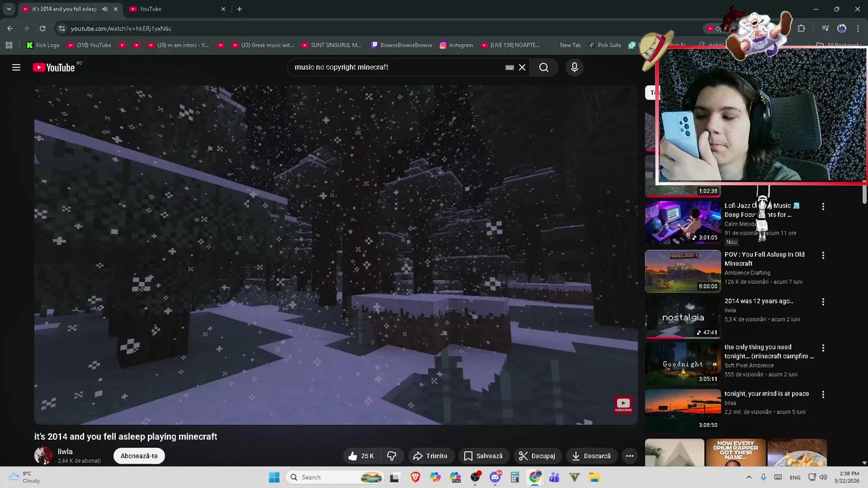
Task: Start voice search with microphone icon
Action: click(x=574, y=67)
